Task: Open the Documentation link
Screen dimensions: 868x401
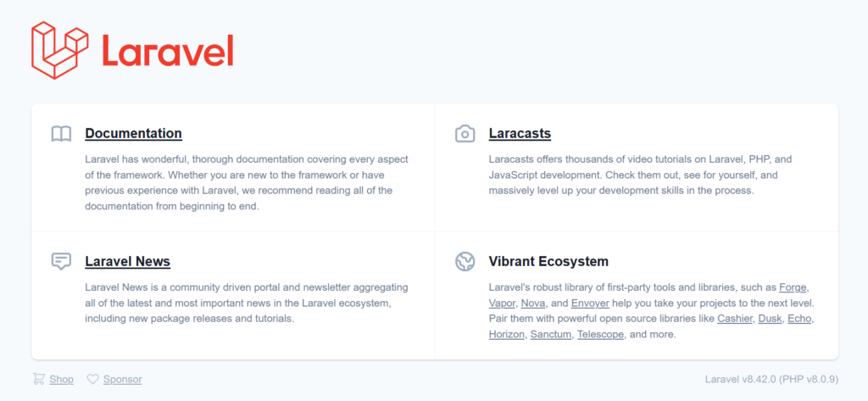Action: 133,133
